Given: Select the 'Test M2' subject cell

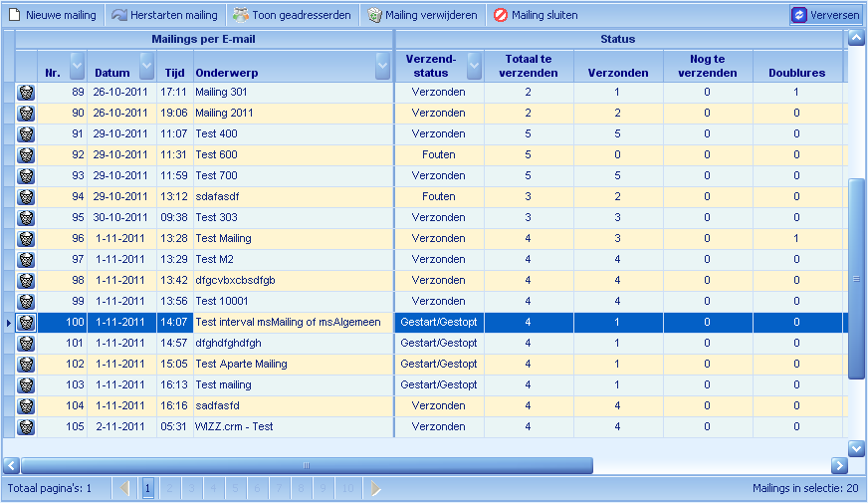Looking at the screenshot, I should 294,260.
